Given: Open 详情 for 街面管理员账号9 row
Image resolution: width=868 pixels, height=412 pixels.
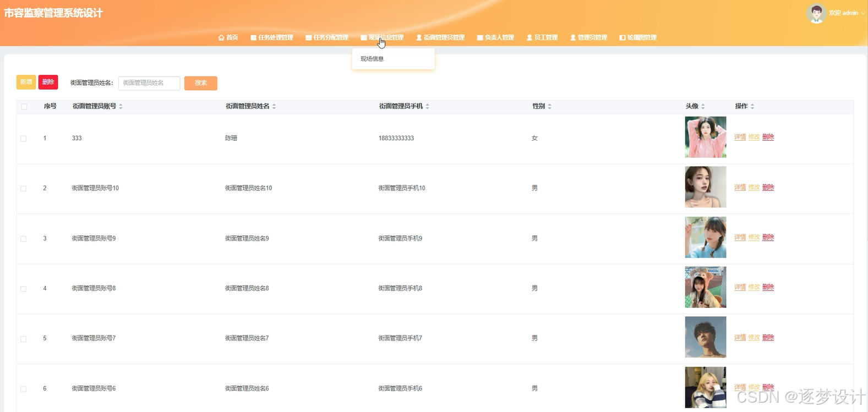Looking at the screenshot, I should click(x=740, y=238).
